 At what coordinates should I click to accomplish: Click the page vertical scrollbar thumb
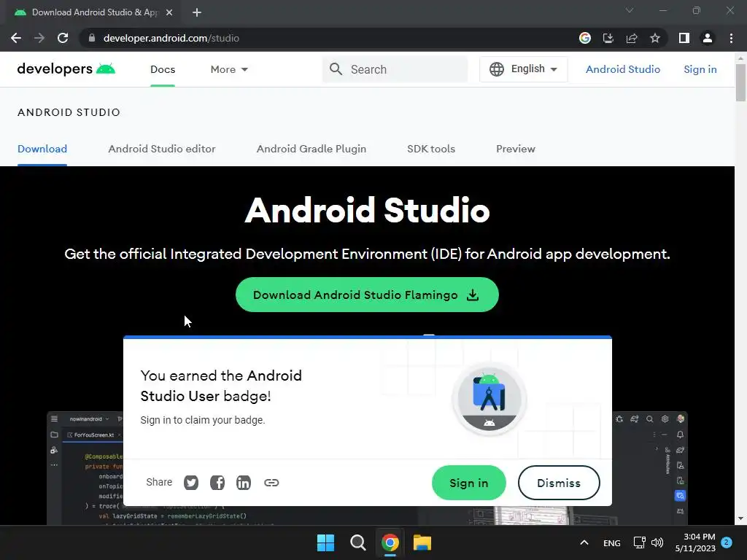pyautogui.click(x=740, y=82)
